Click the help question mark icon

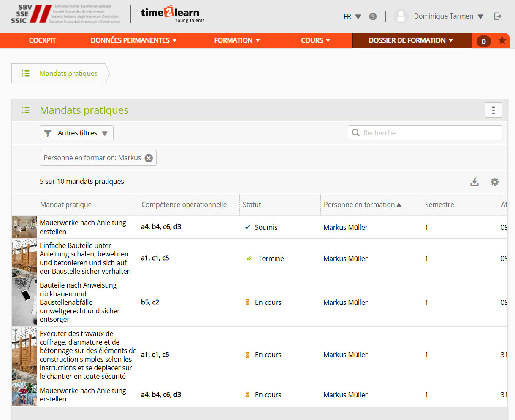(373, 16)
